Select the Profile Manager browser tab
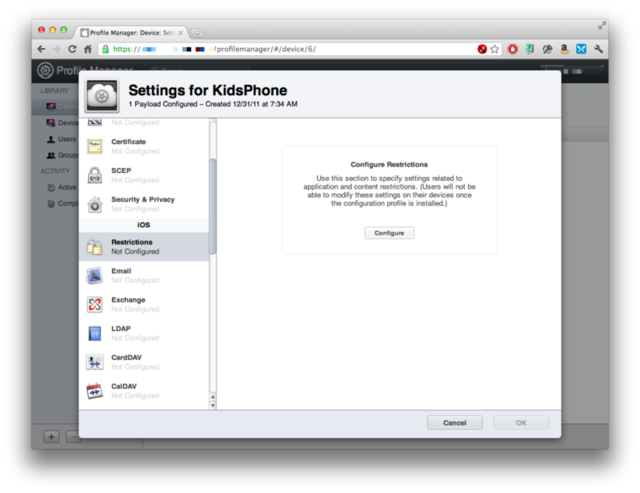Screen dimensions: 640x493 tap(131, 33)
